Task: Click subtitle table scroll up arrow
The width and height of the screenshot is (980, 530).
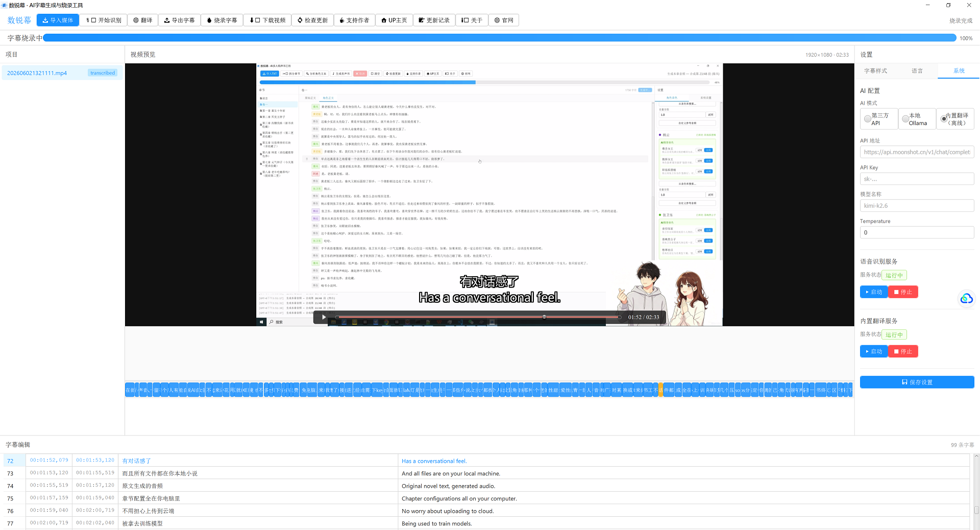Action: (x=976, y=456)
